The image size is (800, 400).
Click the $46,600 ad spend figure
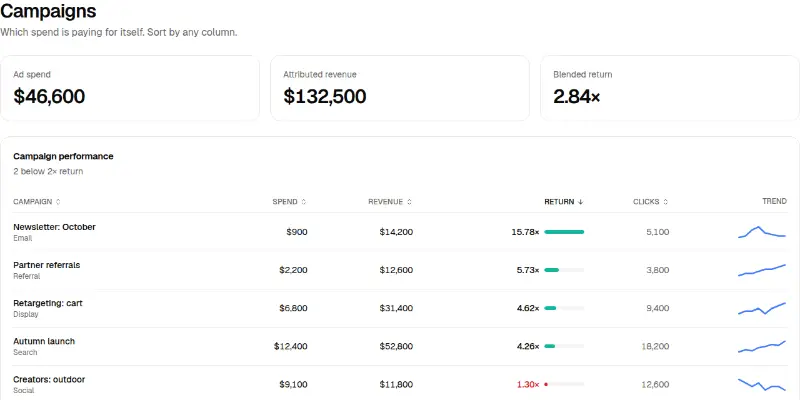[49, 96]
